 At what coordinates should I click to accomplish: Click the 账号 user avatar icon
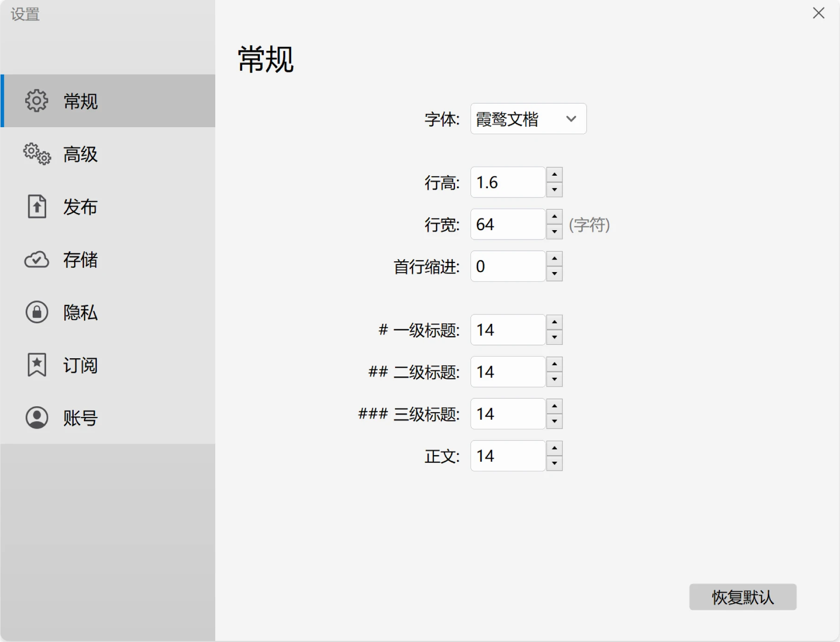(37, 417)
